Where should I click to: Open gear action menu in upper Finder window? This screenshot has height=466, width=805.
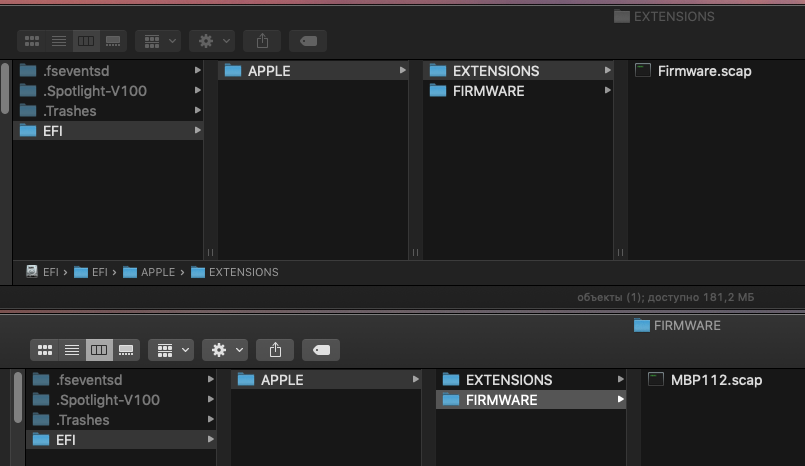213,41
